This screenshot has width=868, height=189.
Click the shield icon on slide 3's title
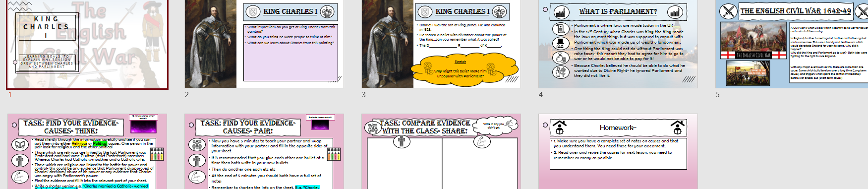pyautogui.click(x=424, y=11)
